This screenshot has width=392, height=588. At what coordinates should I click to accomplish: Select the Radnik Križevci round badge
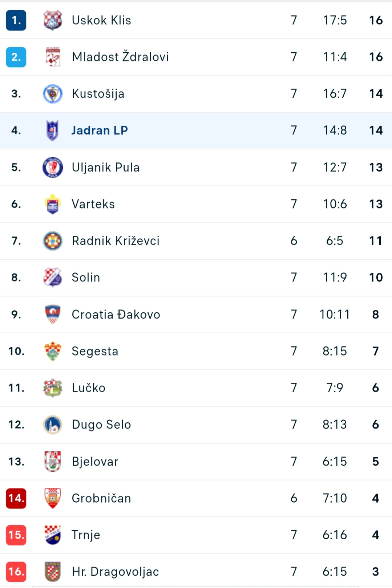point(53,241)
